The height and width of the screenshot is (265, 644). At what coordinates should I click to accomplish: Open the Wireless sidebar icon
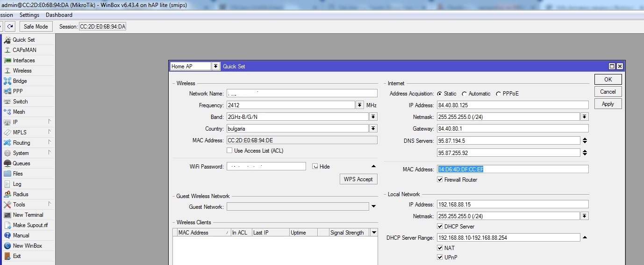pos(7,71)
